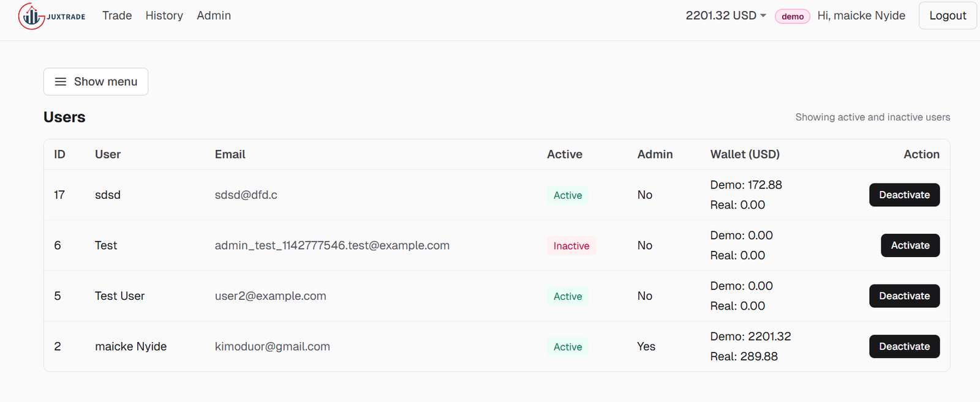The width and height of the screenshot is (980, 402).
Task: Open the History menu item
Action: (164, 16)
